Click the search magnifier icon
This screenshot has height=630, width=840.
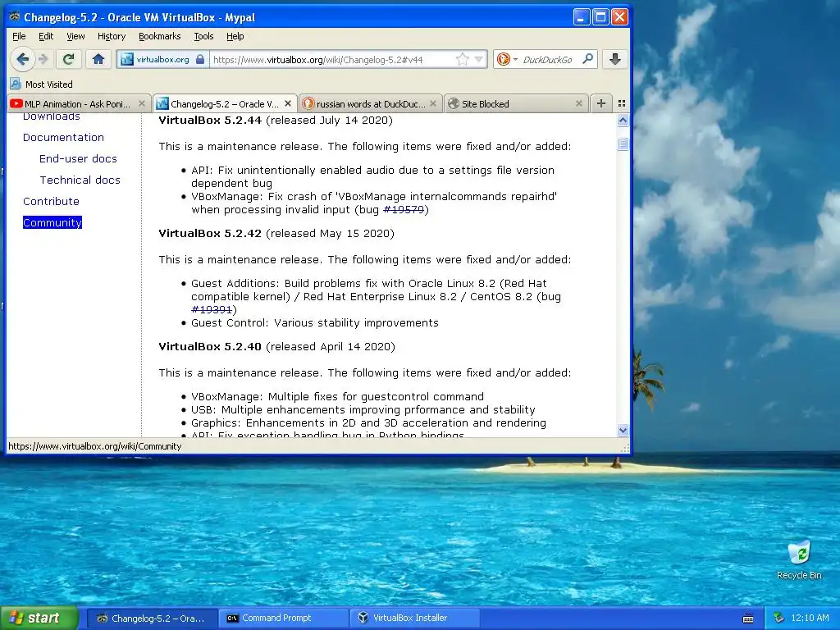(x=587, y=59)
